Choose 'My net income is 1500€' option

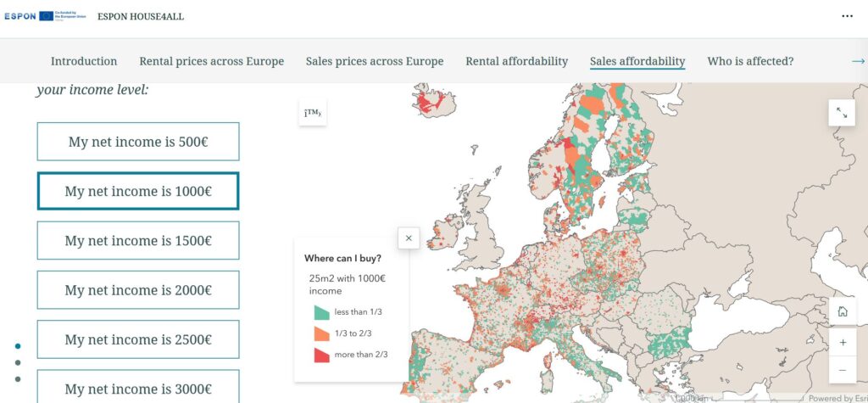[138, 241]
